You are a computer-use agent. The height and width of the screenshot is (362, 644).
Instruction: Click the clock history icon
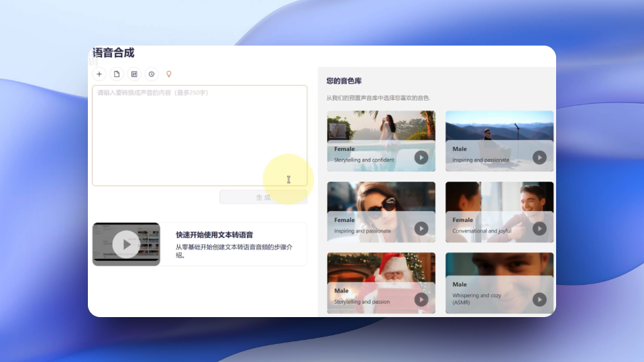(x=152, y=74)
